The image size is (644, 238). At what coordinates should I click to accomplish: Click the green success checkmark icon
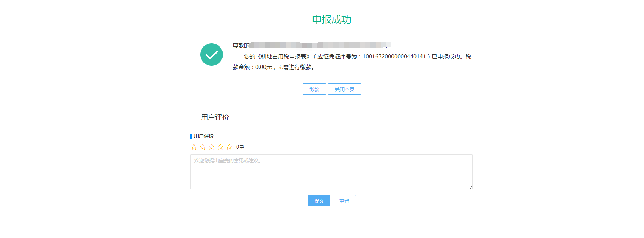[x=211, y=55]
